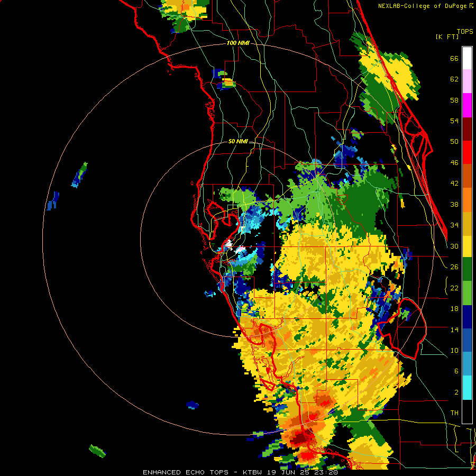Screen dimensions: 476x476
Task: Pick the light blue legend swatch
Action: [x=467, y=364]
